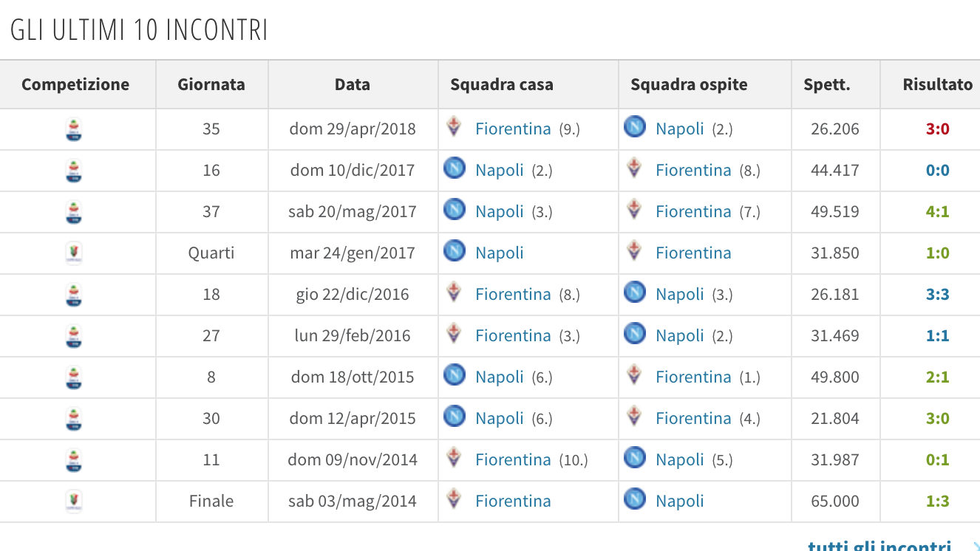The height and width of the screenshot is (551, 980).
Task: Click Coppa Italia logo in the Finale row
Action: pos(74,502)
